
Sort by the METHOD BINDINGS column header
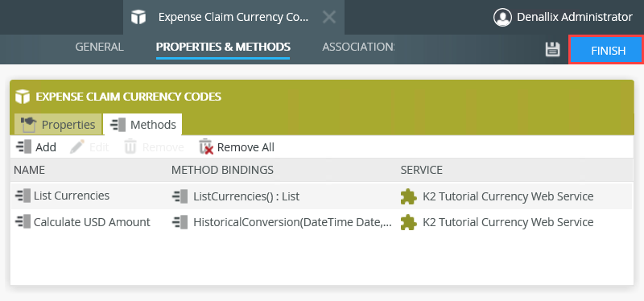click(x=222, y=170)
